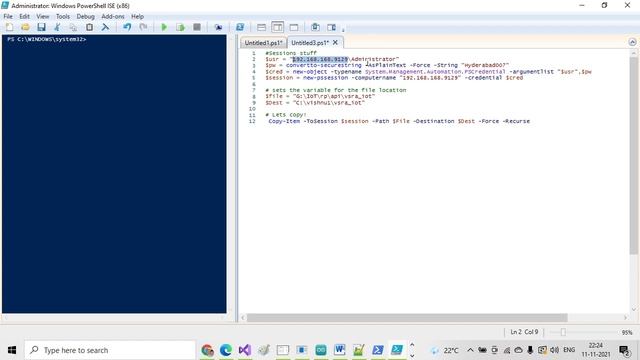Stop operation with square icon
640x360 pixels.
click(197, 27)
